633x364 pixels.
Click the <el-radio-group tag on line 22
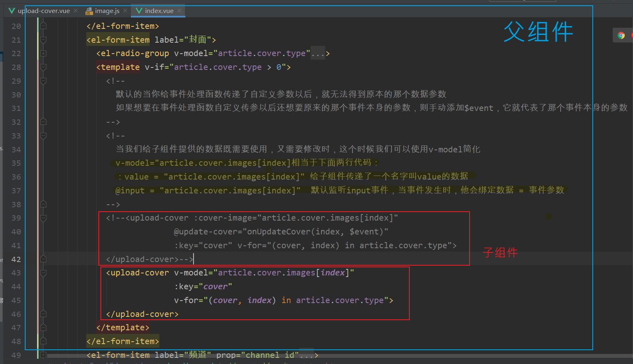point(133,54)
